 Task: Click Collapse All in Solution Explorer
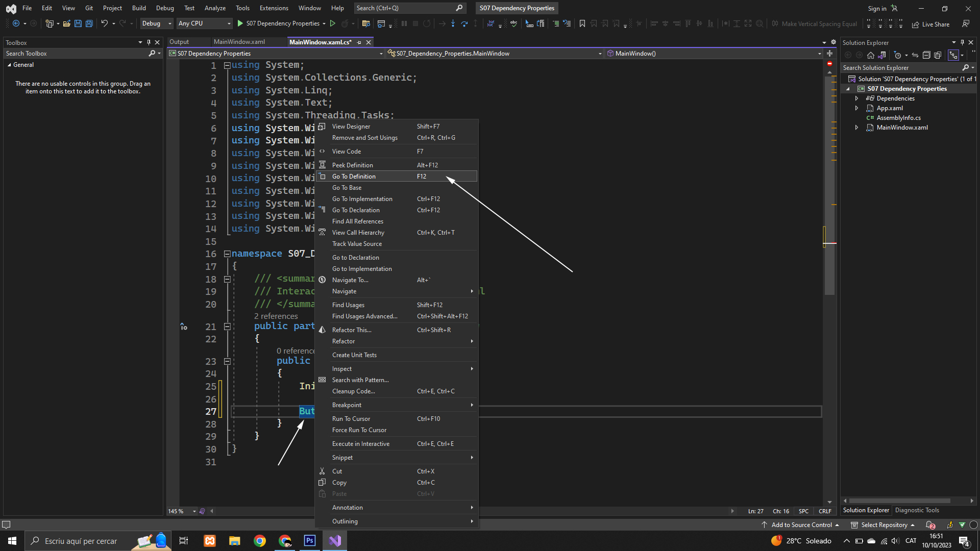[926, 55]
